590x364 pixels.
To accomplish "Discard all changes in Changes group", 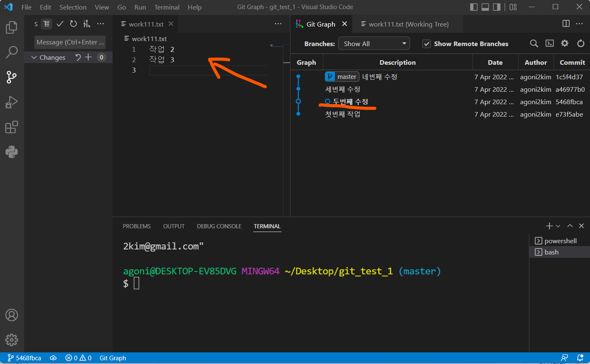I will [x=78, y=57].
